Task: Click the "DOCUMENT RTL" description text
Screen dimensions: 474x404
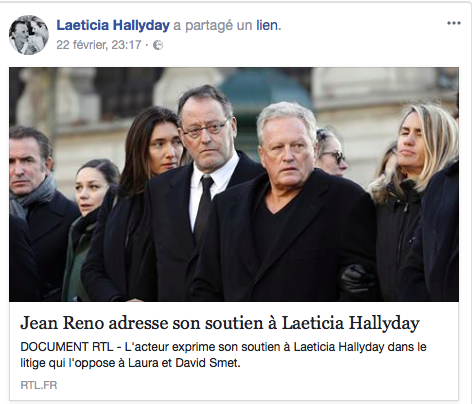Action: click(x=67, y=347)
